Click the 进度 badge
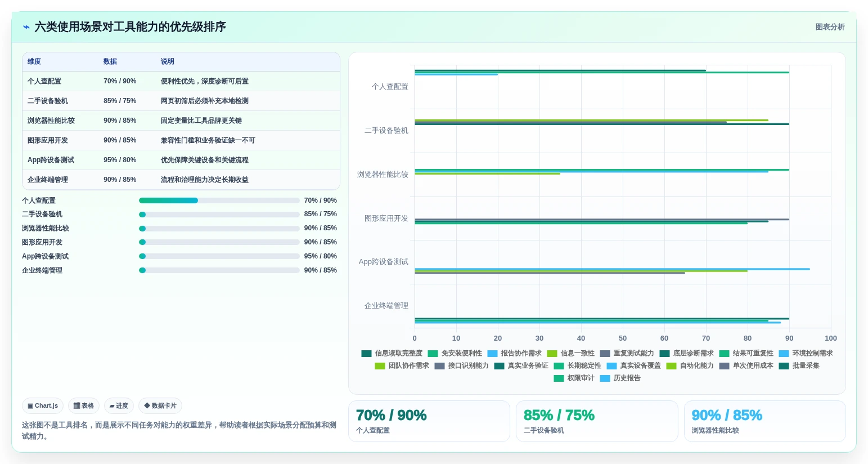Screen dimensions: 868x464 pos(119,405)
